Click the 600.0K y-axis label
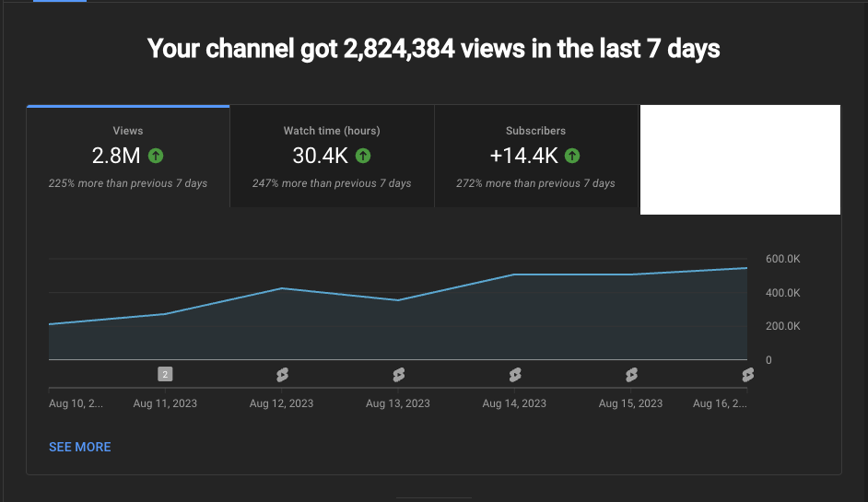 782,259
